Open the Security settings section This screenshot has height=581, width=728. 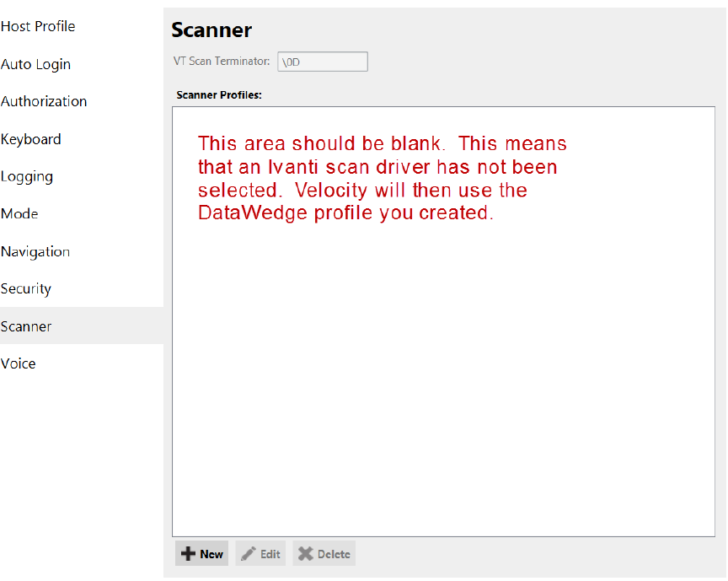click(x=26, y=288)
